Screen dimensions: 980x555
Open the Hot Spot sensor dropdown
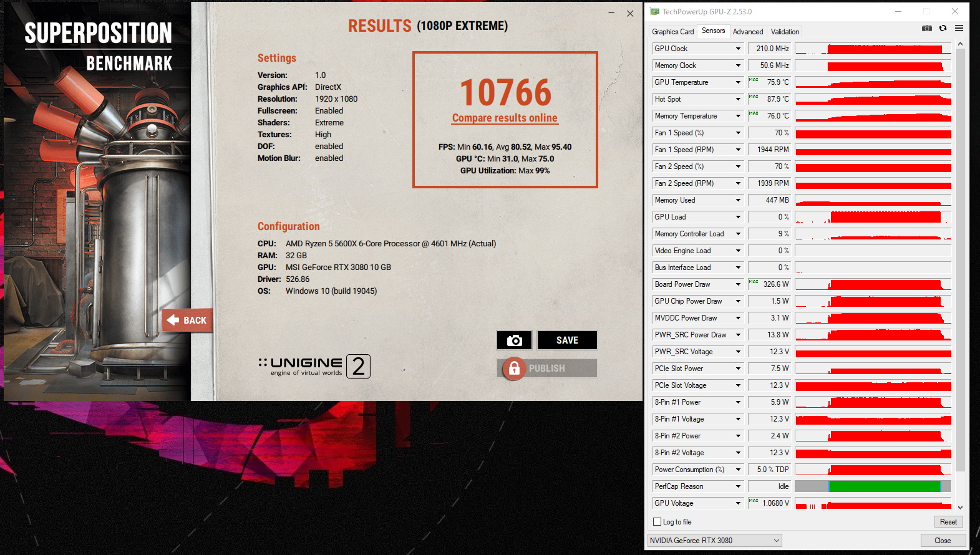pos(738,99)
